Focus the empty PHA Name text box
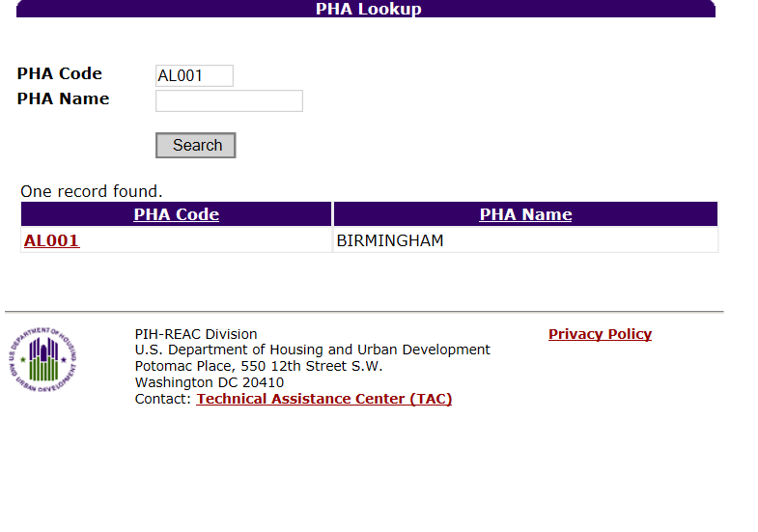 point(229,100)
